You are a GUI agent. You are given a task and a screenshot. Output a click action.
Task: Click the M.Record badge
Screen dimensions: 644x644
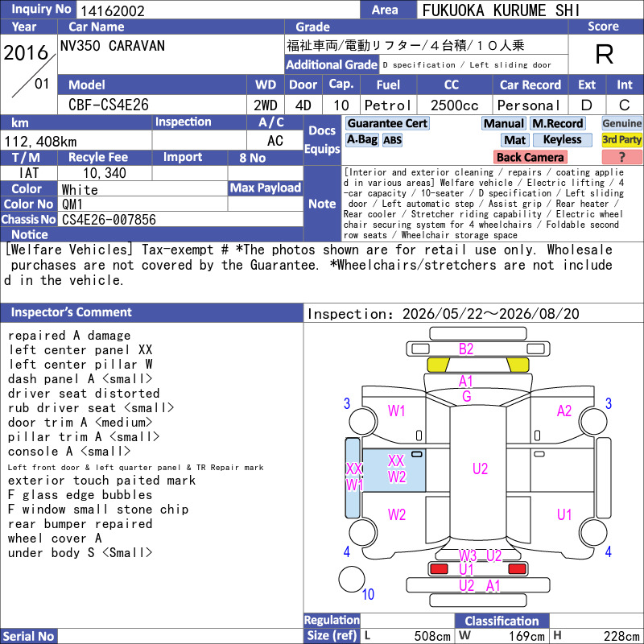pos(558,123)
